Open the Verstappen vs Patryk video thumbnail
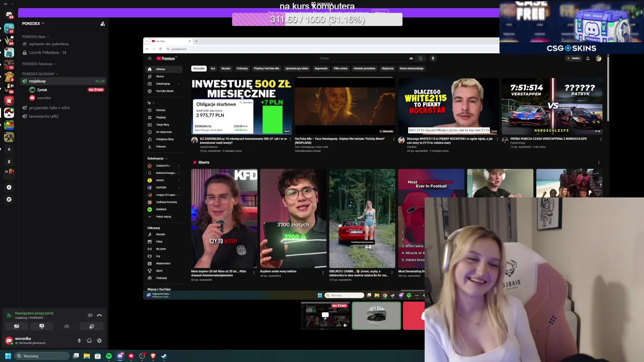Image resolution: width=644 pixels, height=362 pixels. pyautogui.click(x=552, y=106)
